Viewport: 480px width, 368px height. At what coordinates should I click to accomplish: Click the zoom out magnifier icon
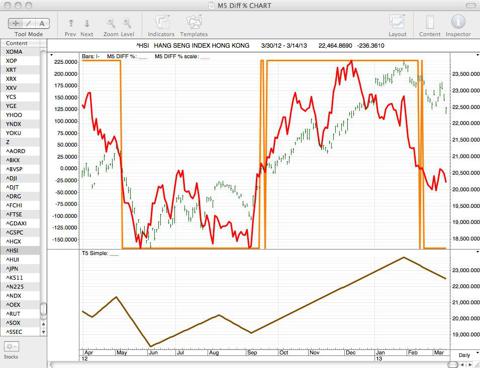[x=111, y=23]
